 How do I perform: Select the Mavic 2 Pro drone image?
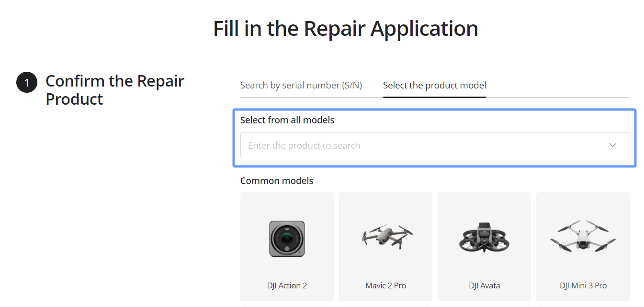(x=385, y=237)
